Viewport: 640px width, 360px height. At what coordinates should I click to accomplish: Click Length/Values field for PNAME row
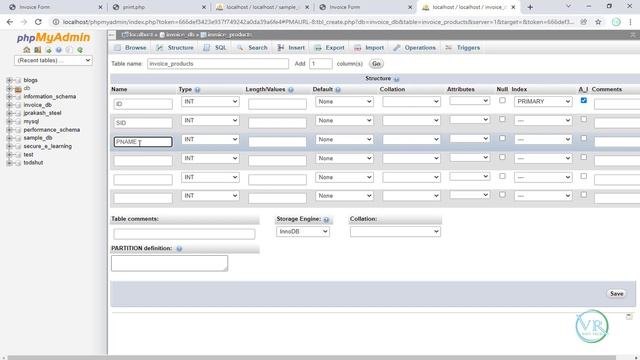(x=277, y=142)
